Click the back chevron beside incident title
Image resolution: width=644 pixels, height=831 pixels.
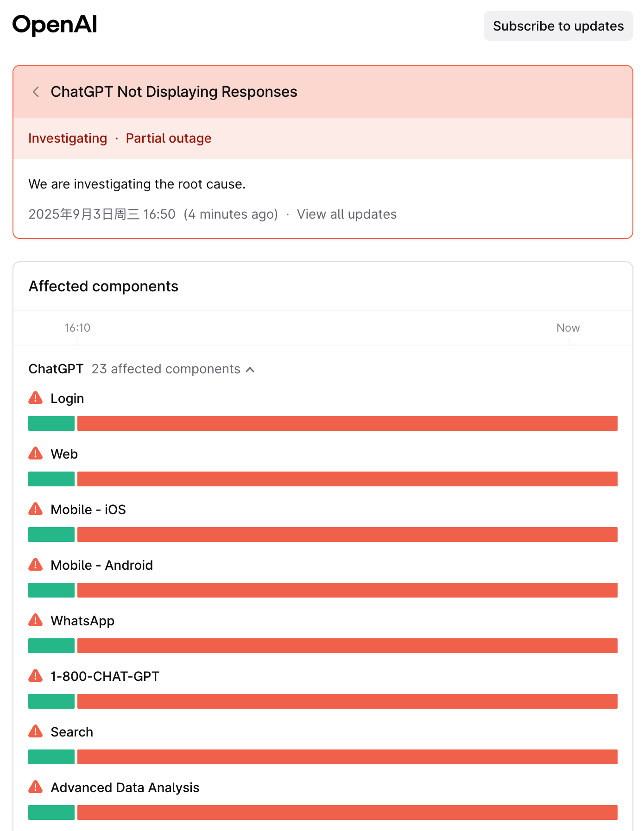click(36, 92)
